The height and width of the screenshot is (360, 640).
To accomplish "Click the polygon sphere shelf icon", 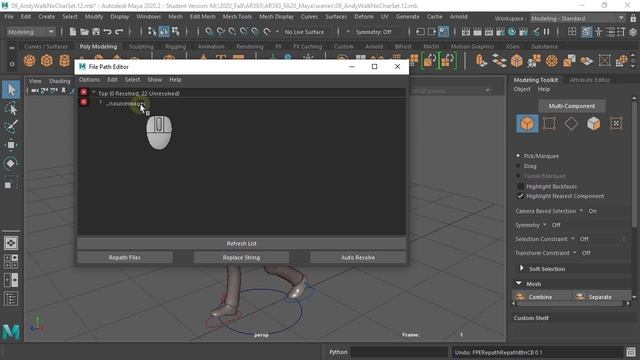I will (29, 61).
